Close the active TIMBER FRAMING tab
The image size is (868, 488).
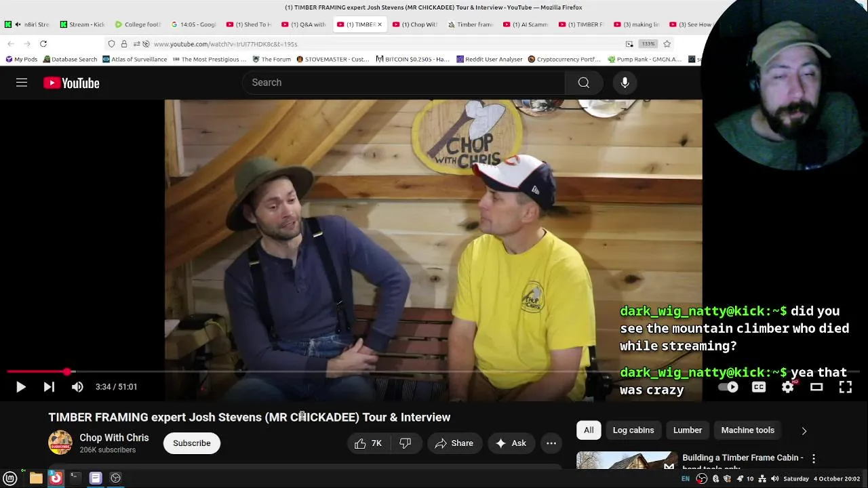(x=379, y=24)
